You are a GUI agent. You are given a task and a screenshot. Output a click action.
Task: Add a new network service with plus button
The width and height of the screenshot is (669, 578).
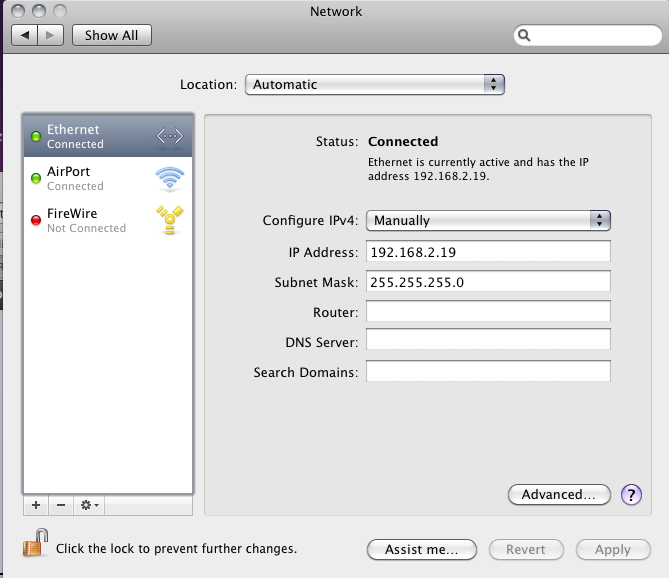(x=36, y=505)
